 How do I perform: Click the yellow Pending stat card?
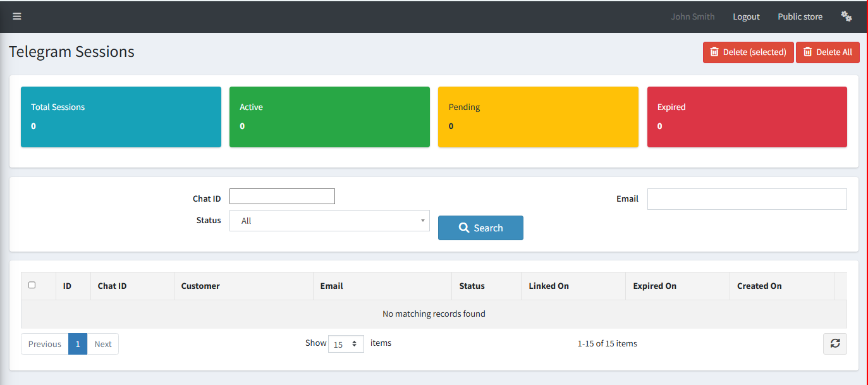pyautogui.click(x=538, y=117)
